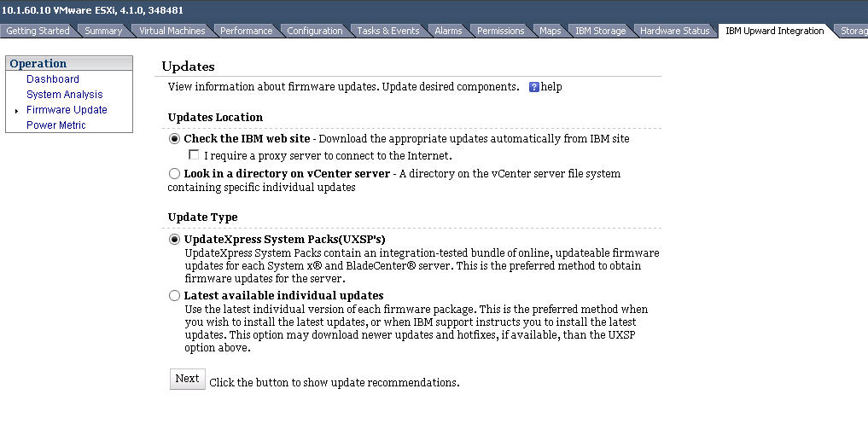Go to the Hardware Status tab

(674, 31)
